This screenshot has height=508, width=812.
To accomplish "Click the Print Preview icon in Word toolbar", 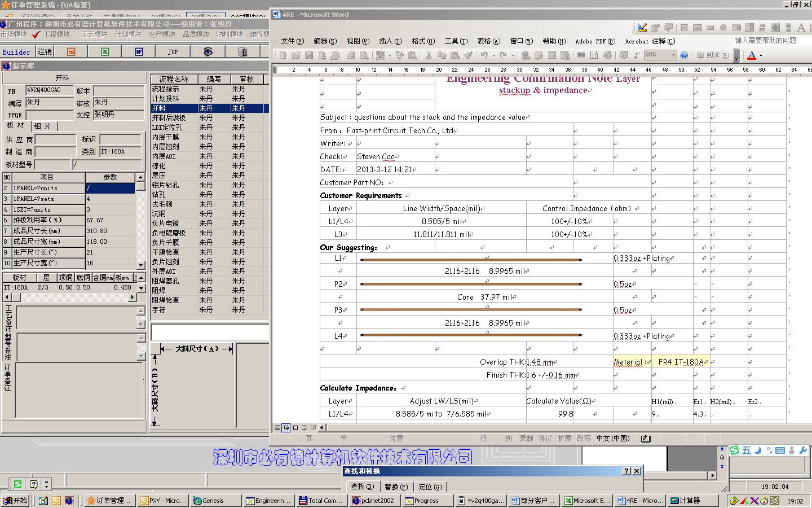I will tap(364, 55).
